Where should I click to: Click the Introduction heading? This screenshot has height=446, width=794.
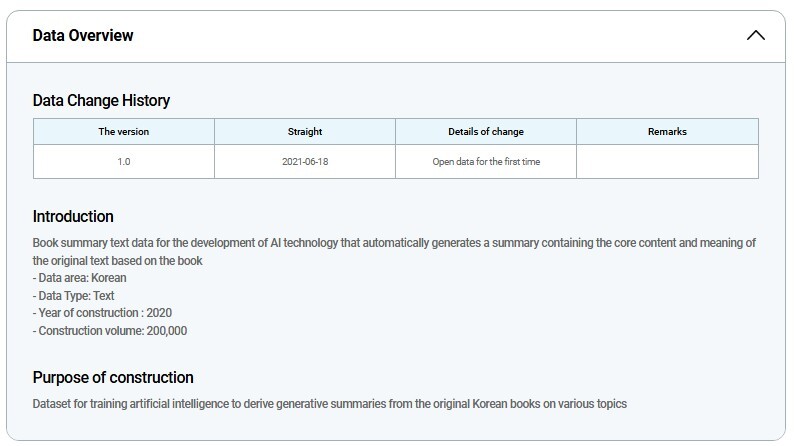[x=73, y=216]
